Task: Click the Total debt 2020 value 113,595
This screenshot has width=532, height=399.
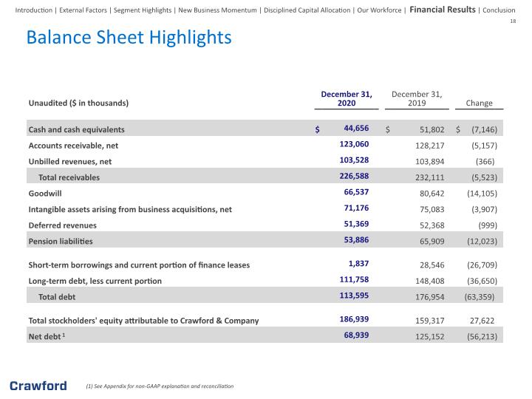Action: 354,296
